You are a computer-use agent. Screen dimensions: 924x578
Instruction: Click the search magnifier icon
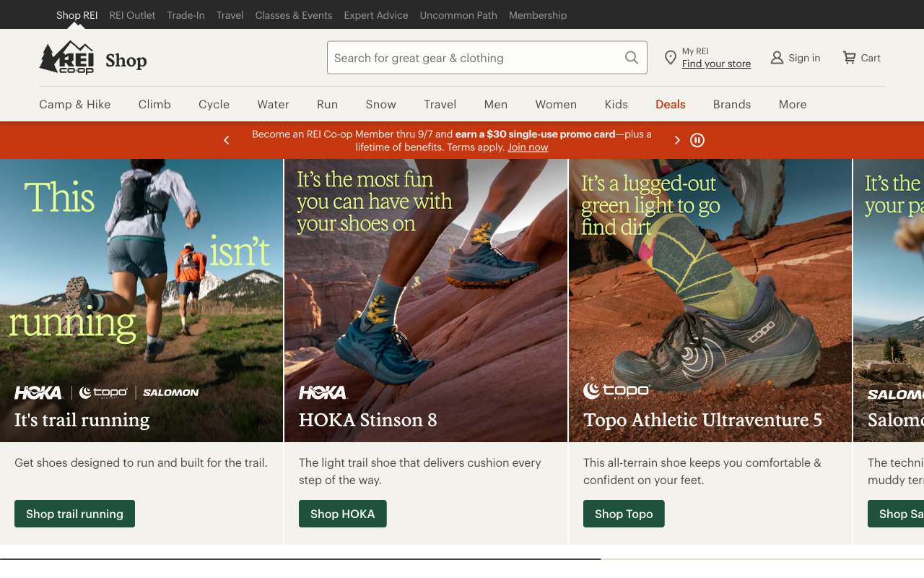[x=632, y=58]
